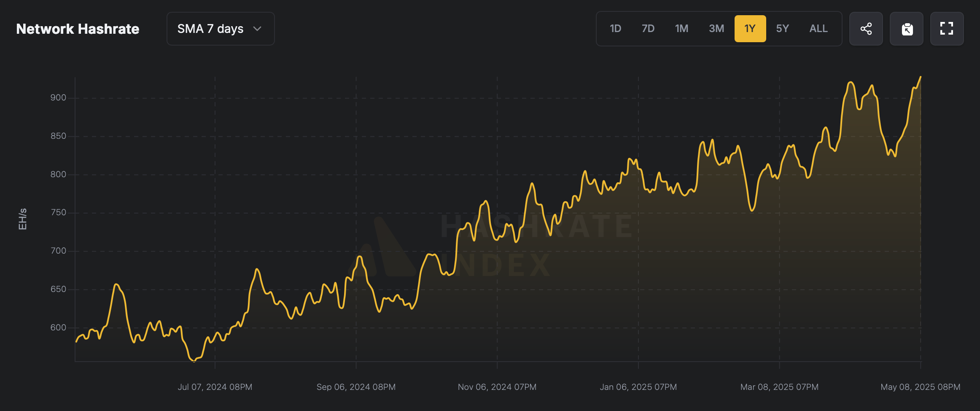Image resolution: width=980 pixels, height=411 pixels.
Task: Click the active 1Y range button
Action: (x=750, y=28)
